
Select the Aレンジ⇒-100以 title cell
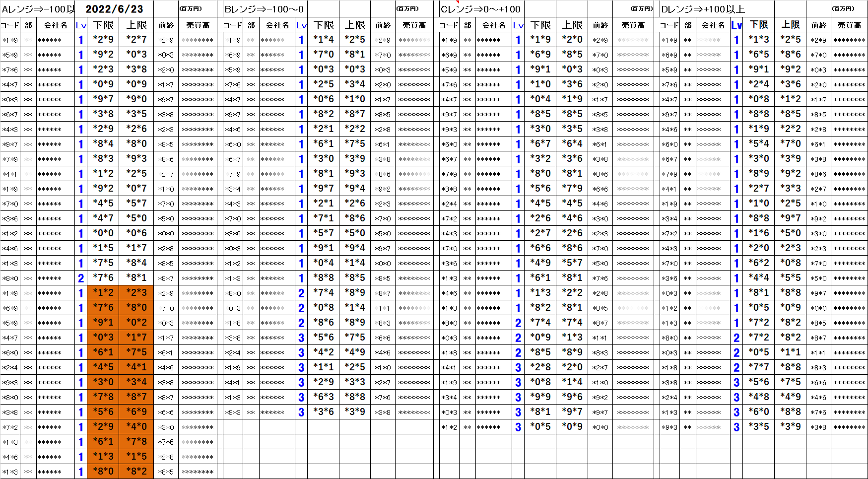[38, 9]
